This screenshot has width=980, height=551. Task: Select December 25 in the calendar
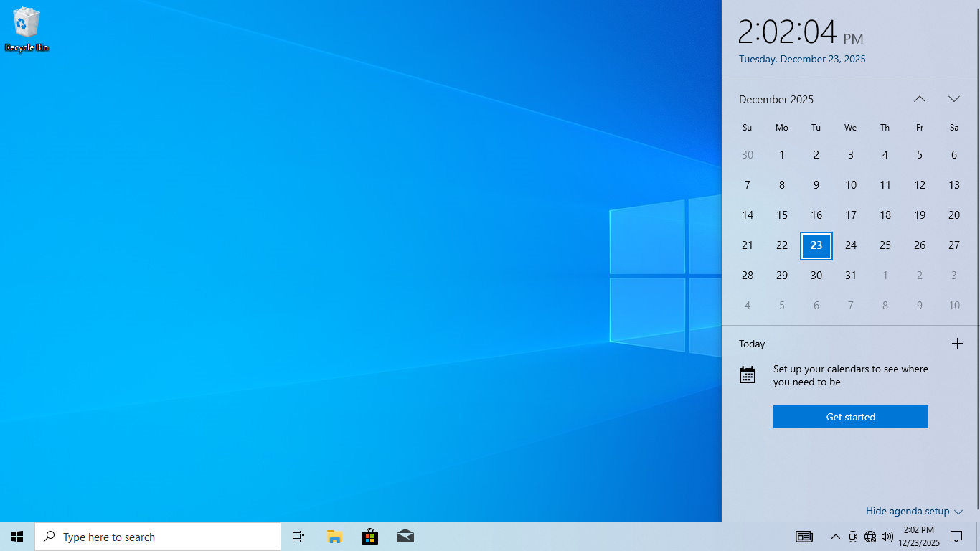click(885, 245)
